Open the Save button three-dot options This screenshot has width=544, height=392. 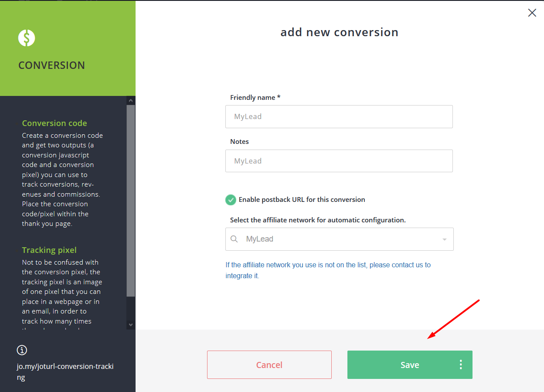(461, 365)
